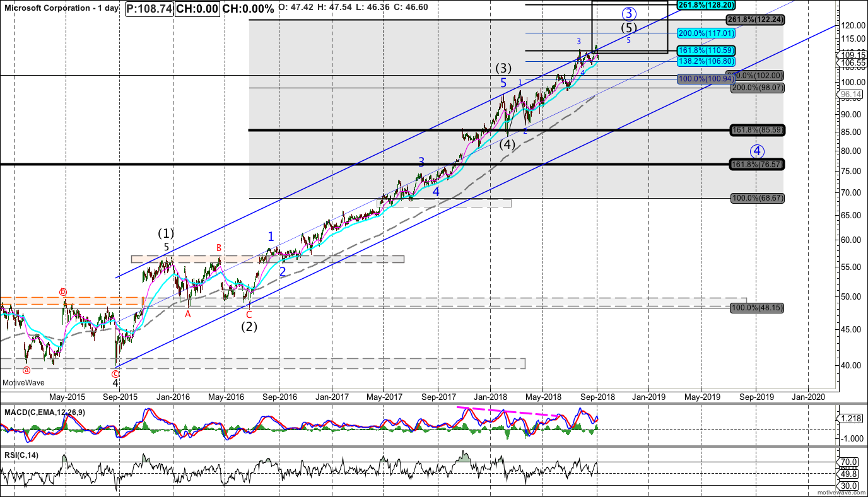Click the Jan-2018 date axis label
The image size is (868, 497).
(x=491, y=397)
